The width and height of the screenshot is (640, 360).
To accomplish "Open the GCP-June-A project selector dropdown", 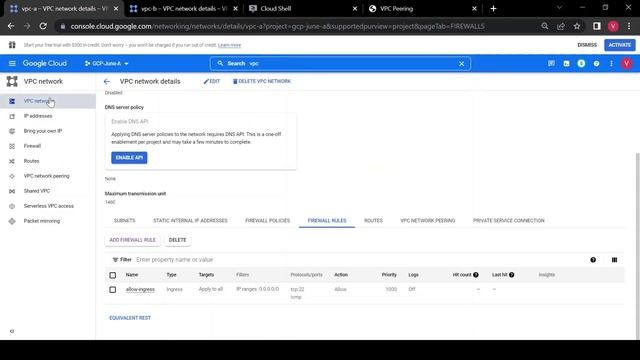I will click(x=107, y=64).
